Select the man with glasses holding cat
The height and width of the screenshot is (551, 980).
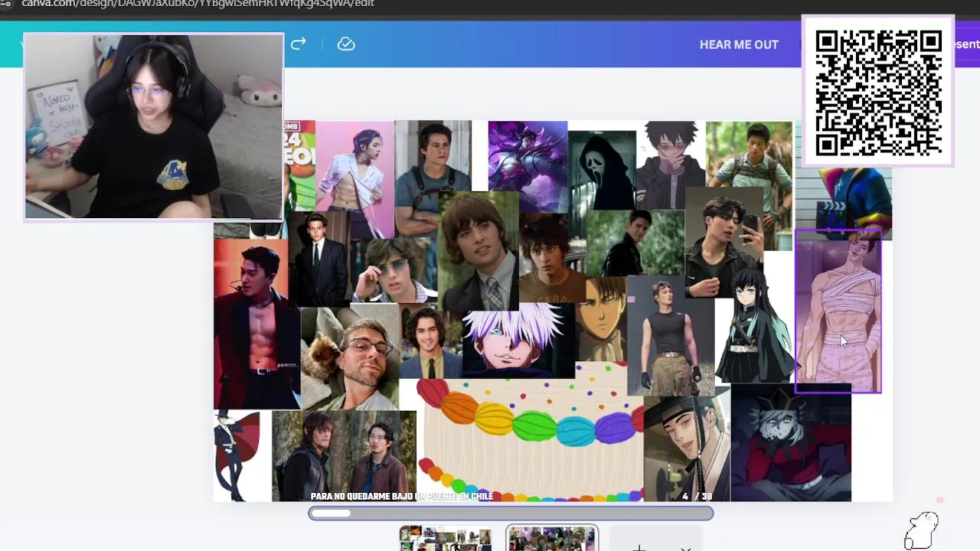point(350,358)
